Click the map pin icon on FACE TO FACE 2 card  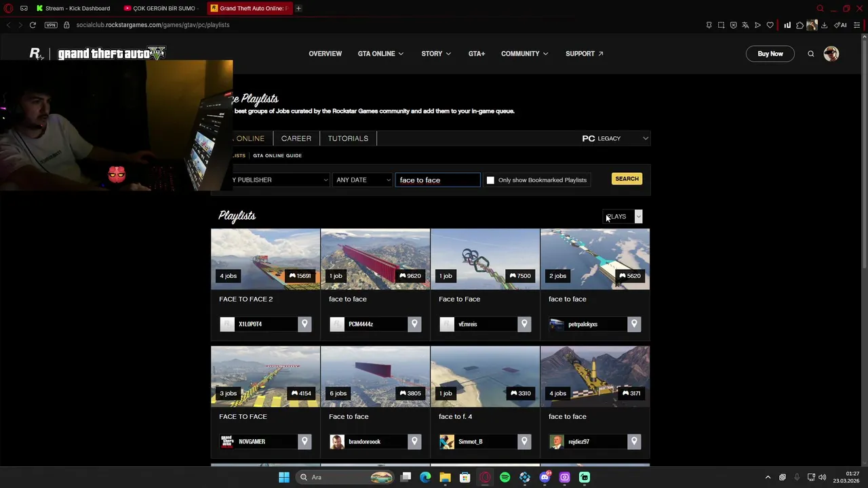304,324
